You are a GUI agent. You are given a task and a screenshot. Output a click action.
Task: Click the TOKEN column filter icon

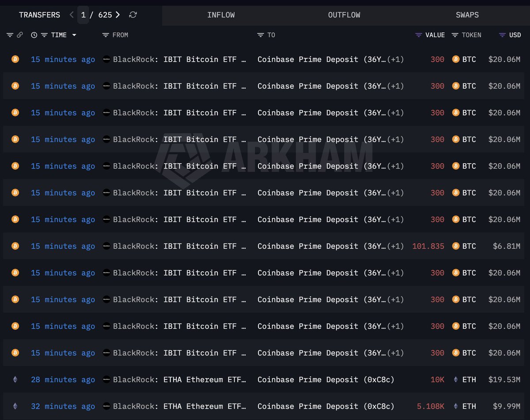coord(455,35)
